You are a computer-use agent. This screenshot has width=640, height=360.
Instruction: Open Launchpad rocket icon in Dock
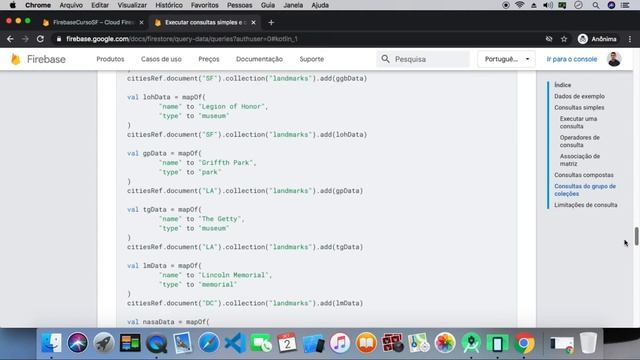[x=104, y=342]
